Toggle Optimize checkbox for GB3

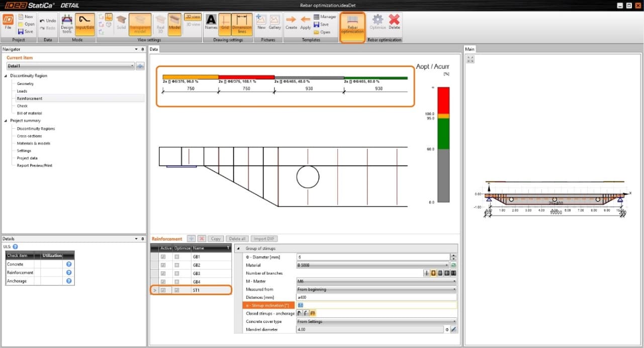tap(176, 273)
